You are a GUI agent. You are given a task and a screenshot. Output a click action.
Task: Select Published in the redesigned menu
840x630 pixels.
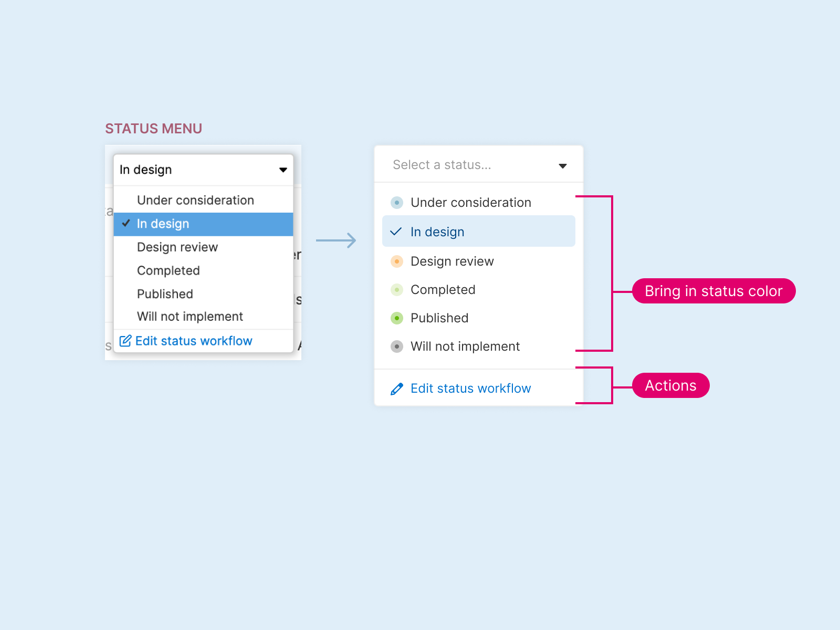click(x=439, y=318)
